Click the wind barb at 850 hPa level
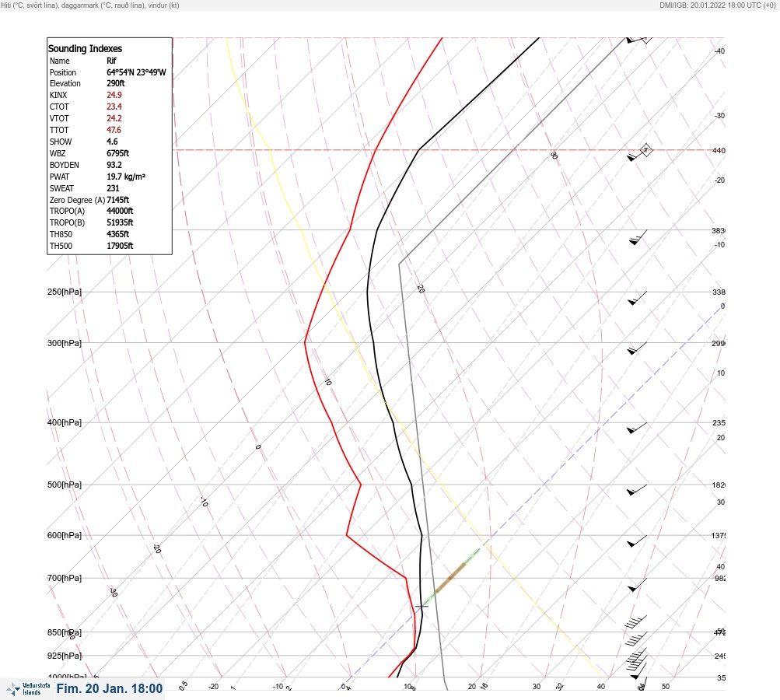 tap(636, 639)
